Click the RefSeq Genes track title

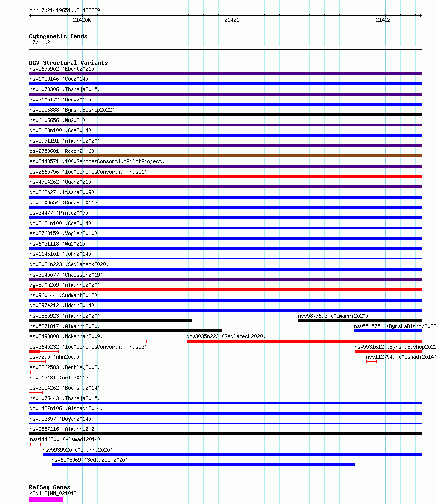click(49, 487)
